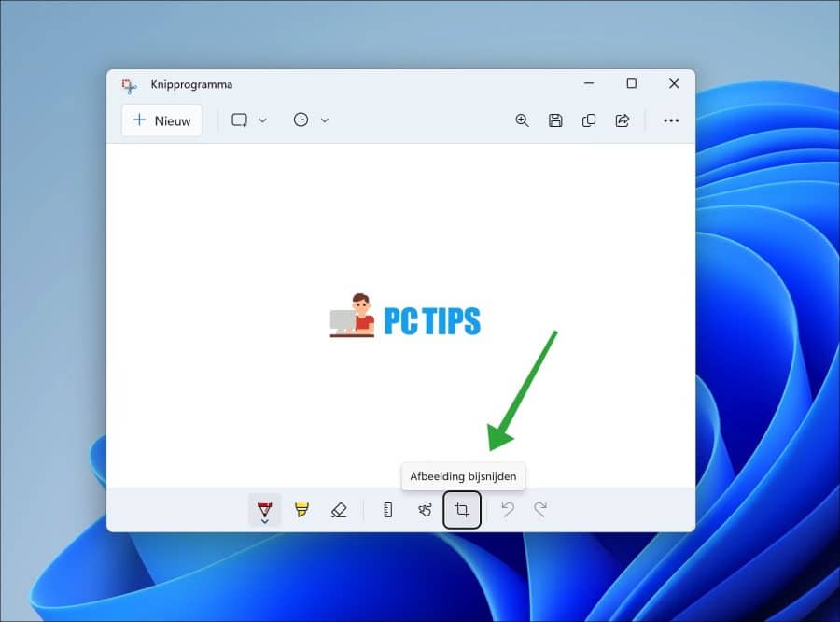Select the yellow highlighter tool
The image size is (840, 622).
pos(301,509)
